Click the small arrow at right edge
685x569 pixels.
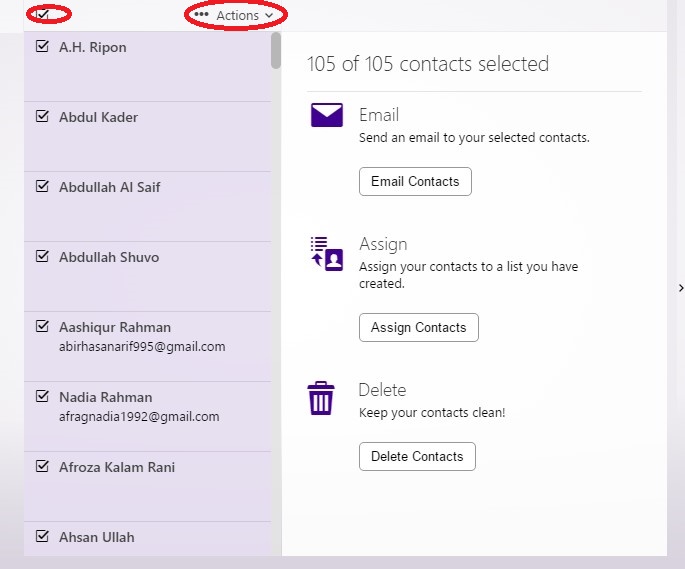tap(680, 288)
